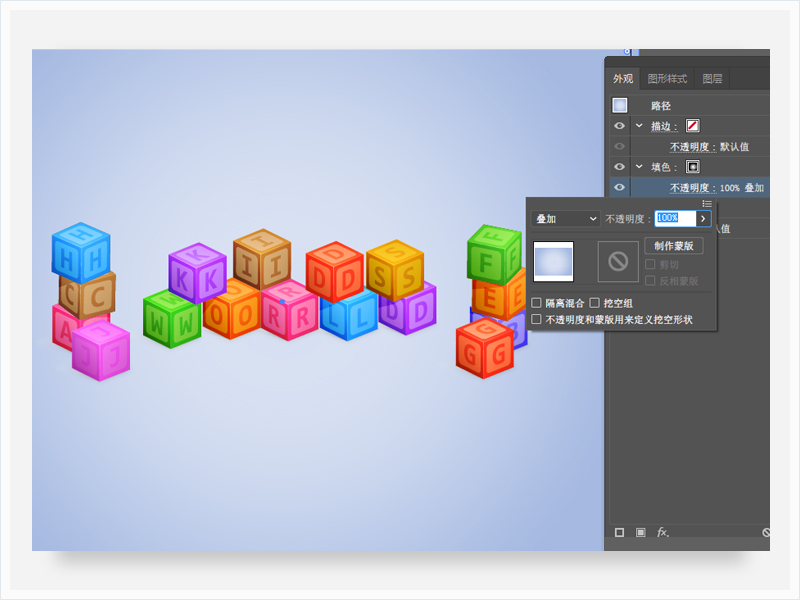The height and width of the screenshot is (600, 800).
Task: Click the Add New Stroke icon
Action: (619, 533)
